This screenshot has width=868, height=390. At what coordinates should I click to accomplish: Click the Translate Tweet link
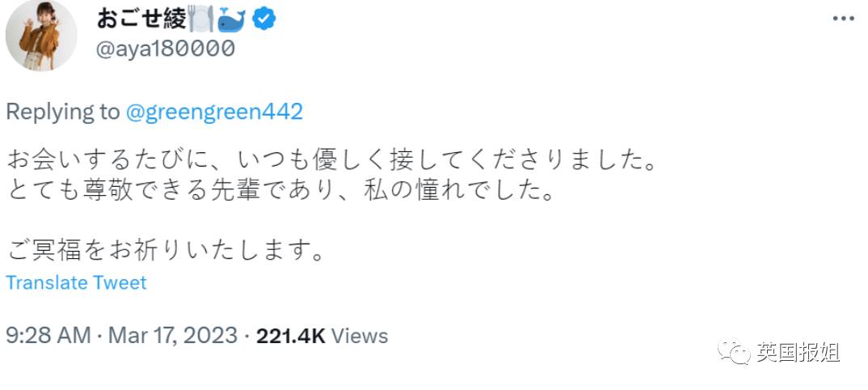77,282
